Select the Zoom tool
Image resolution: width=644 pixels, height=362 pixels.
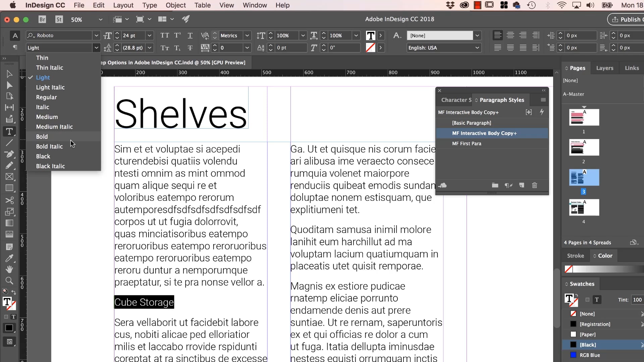click(9, 281)
